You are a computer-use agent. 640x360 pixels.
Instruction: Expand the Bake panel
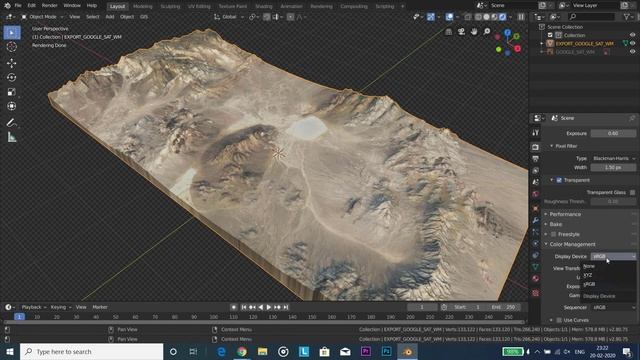[x=556, y=224]
